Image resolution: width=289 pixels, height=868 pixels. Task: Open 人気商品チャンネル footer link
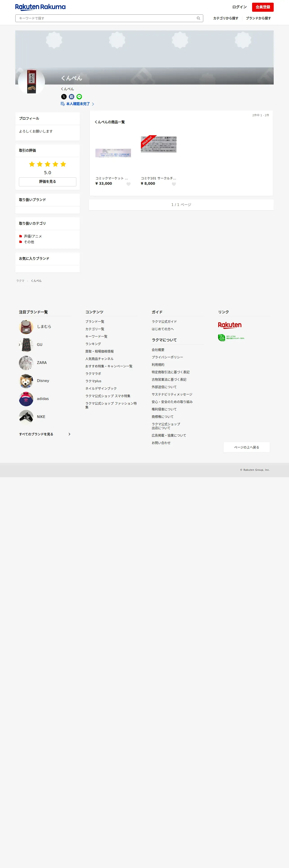tap(99, 359)
